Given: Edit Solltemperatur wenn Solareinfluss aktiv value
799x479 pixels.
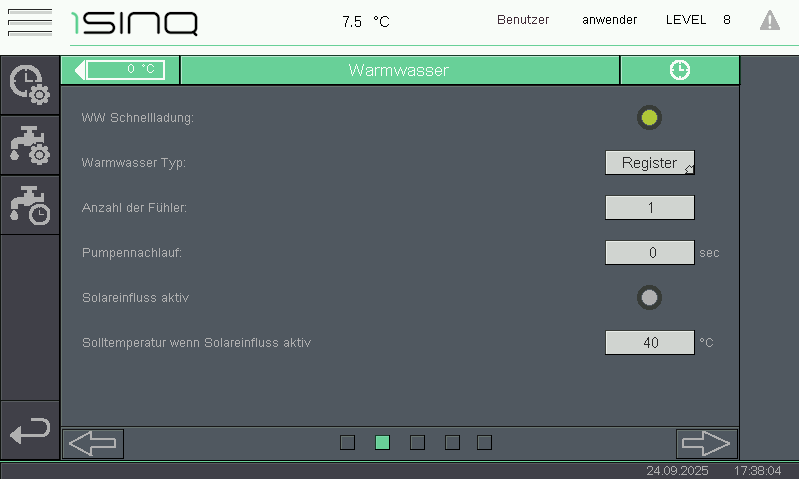Looking at the screenshot, I should tap(649, 342).
